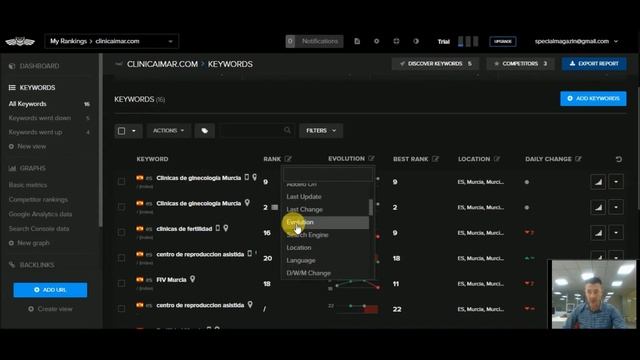Screen dimensions: 640x360
Task: Click the ADD URL button
Action: click(50, 290)
